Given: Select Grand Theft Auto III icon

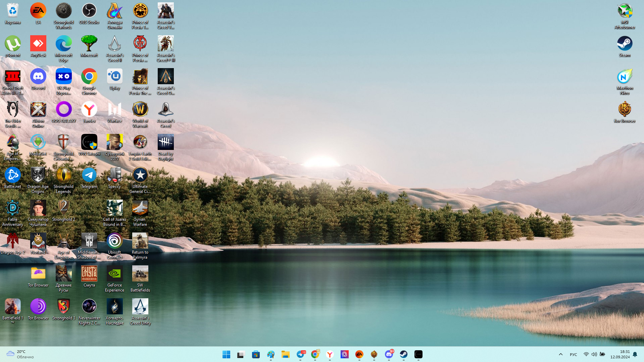Looking at the screenshot, I should tap(13, 82).
